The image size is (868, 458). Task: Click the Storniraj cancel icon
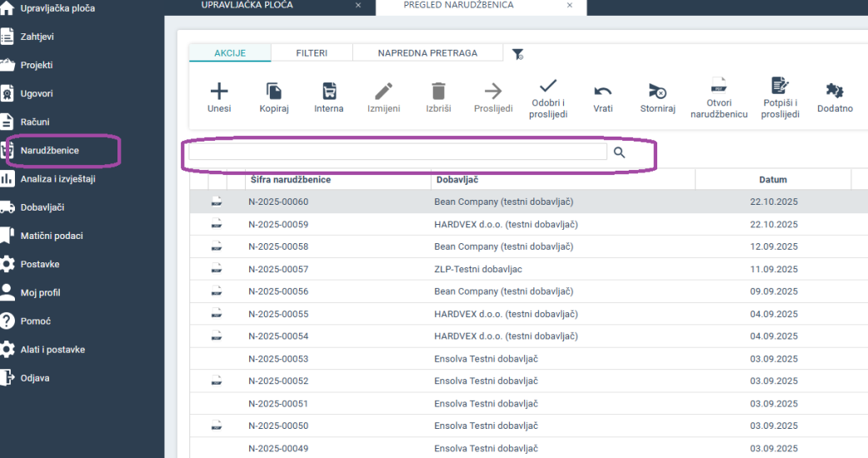[x=657, y=92]
